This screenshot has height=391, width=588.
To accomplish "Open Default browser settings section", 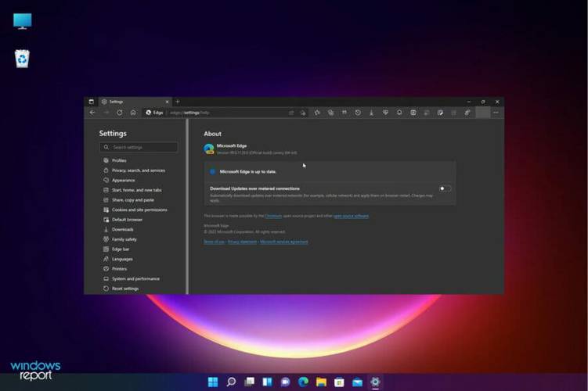I will [127, 220].
